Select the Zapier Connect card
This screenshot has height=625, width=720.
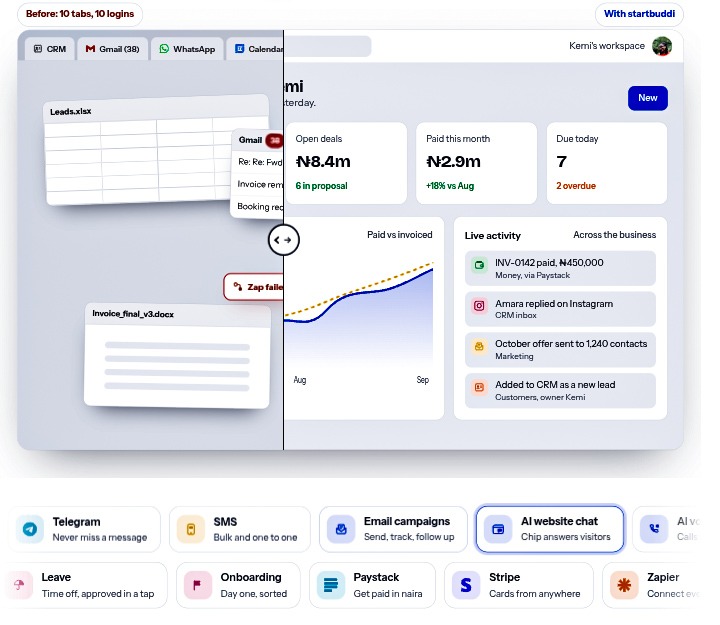coord(652,585)
